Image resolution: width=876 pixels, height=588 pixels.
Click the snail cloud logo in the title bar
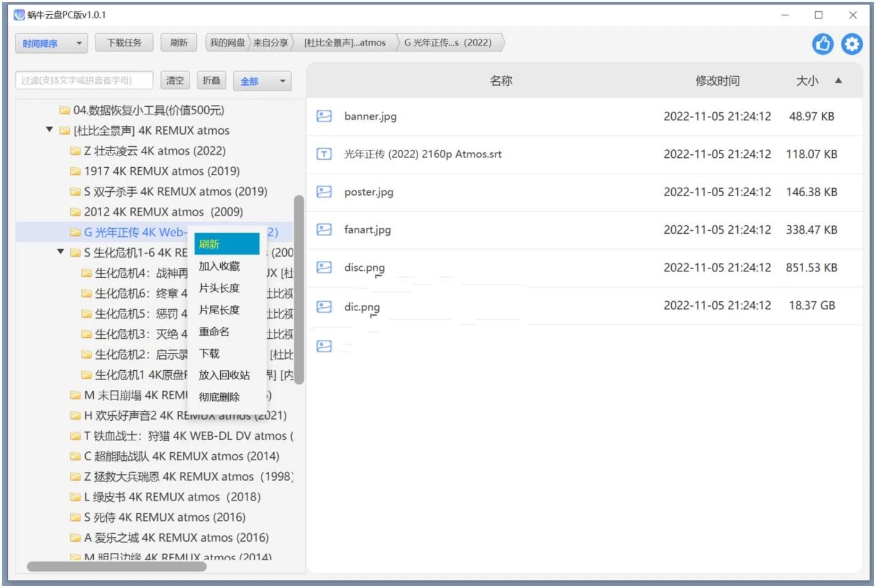pyautogui.click(x=19, y=14)
